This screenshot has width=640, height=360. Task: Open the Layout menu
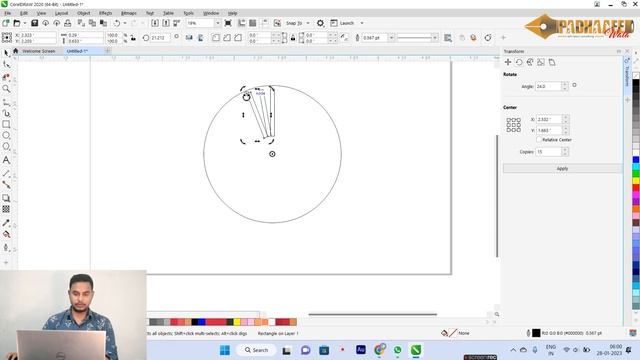pos(62,13)
